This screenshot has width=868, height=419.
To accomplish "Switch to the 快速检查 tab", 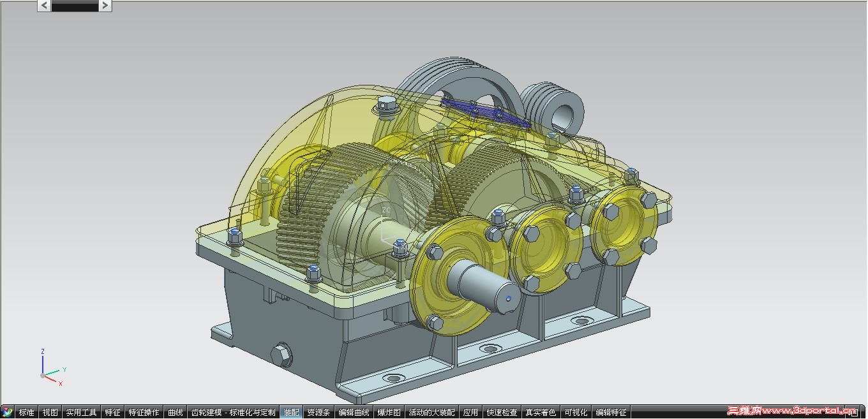I will click(502, 413).
